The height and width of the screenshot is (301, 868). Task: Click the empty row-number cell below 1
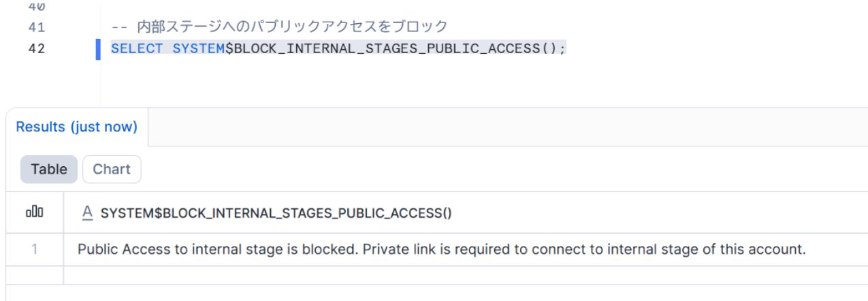(x=34, y=275)
